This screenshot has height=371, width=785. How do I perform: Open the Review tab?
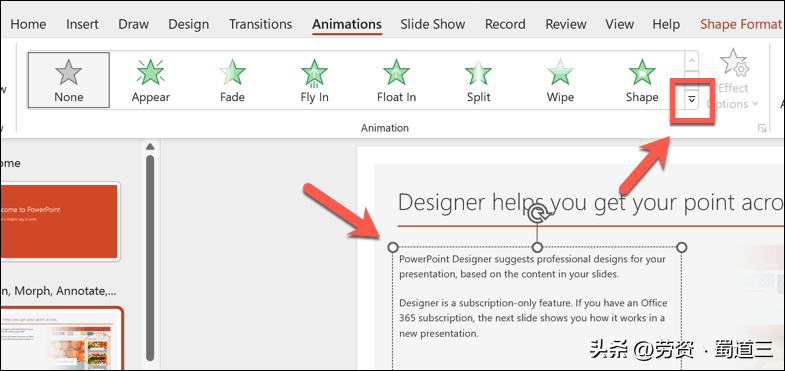(x=566, y=25)
